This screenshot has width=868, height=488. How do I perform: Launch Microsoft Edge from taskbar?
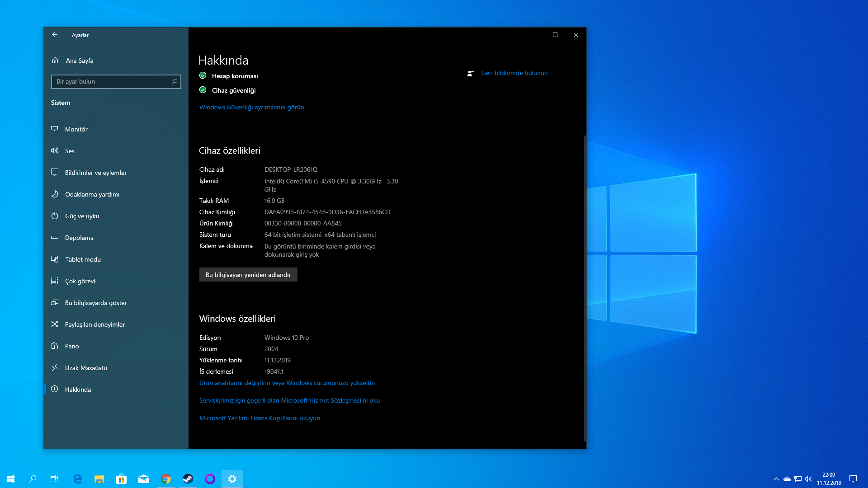77,479
